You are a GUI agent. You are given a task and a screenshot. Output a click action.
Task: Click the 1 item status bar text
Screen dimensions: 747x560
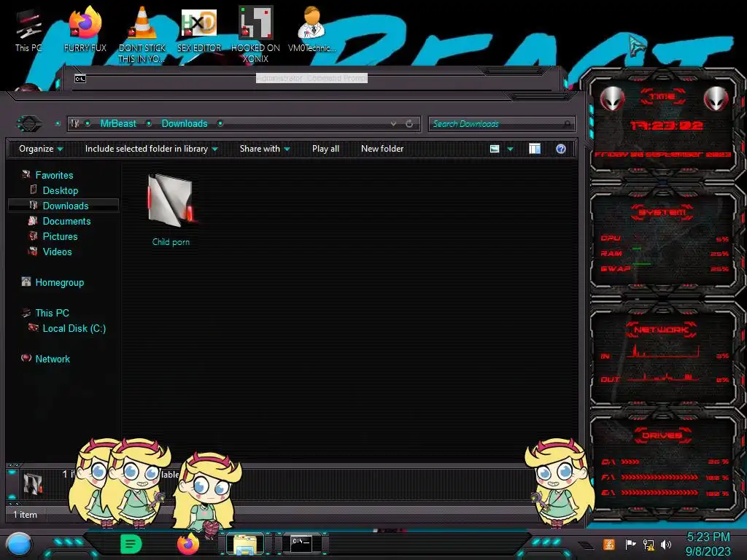tap(26, 515)
